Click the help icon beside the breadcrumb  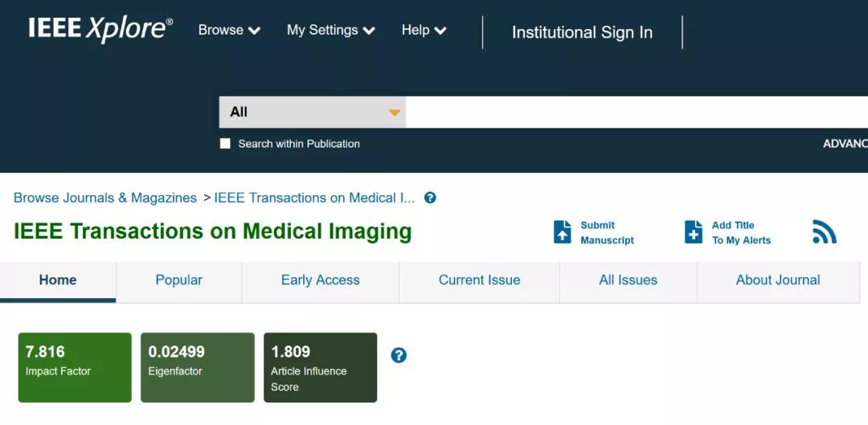coord(430,198)
